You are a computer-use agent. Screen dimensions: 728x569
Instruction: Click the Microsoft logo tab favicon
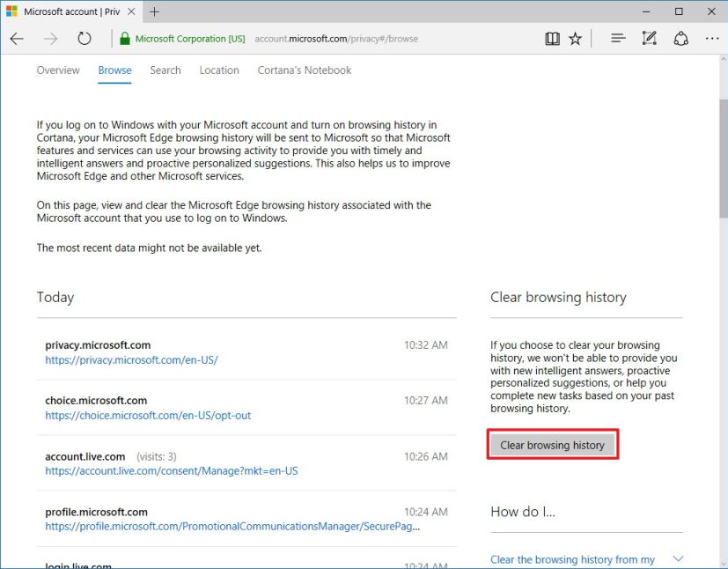coord(11,11)
